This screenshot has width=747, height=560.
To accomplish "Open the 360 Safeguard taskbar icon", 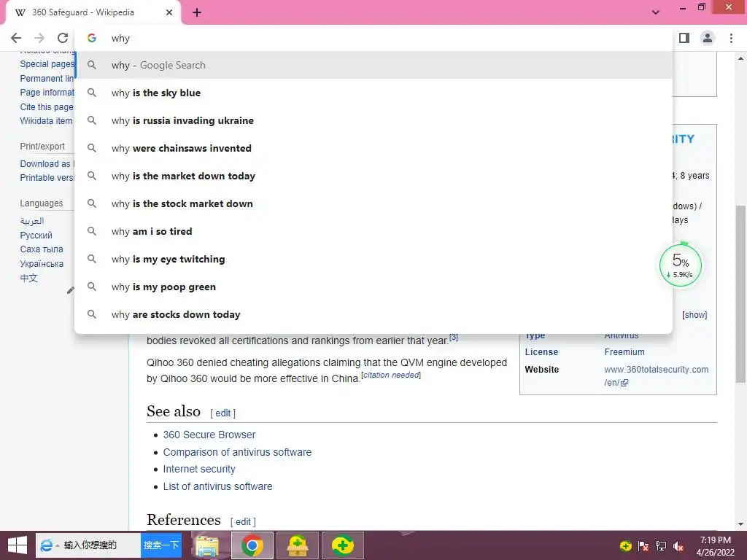I will (343, 545).
